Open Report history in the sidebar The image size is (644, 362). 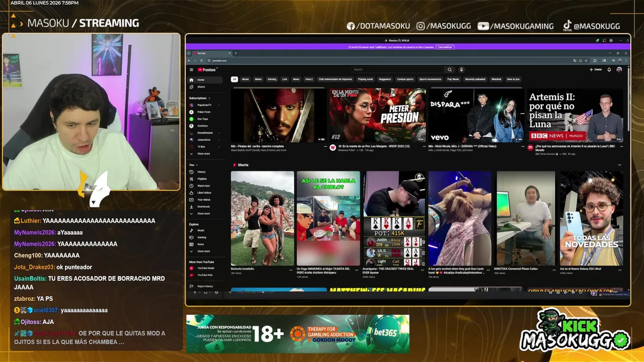click(205, 286)
